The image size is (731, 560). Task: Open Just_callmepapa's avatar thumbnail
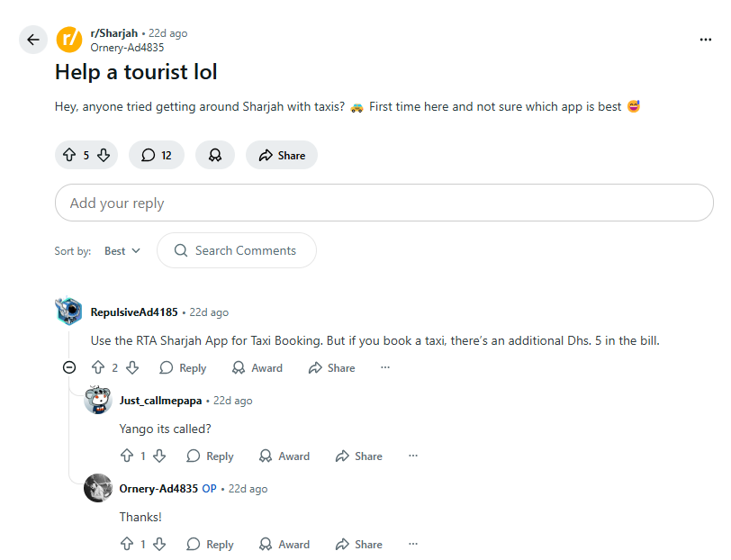[98, 400]
